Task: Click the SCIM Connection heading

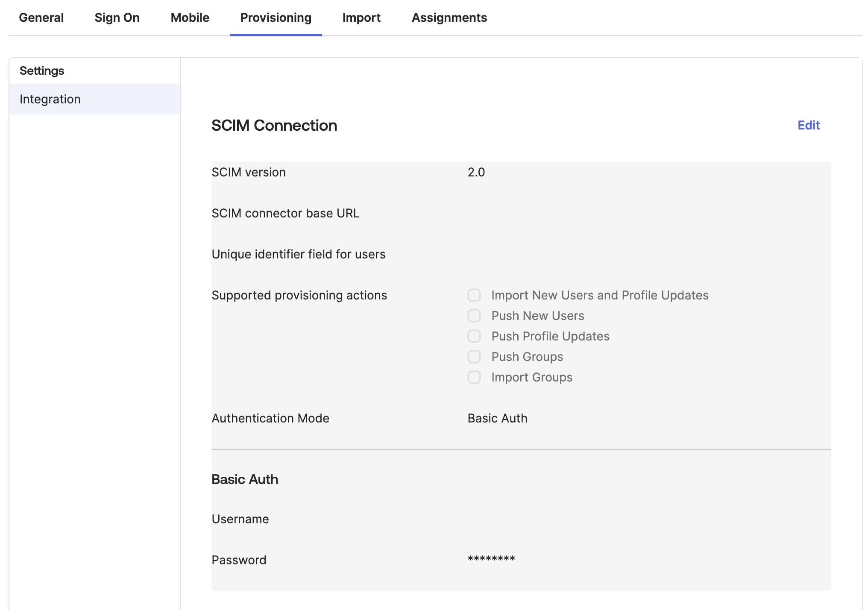Action: coord(274,126)
